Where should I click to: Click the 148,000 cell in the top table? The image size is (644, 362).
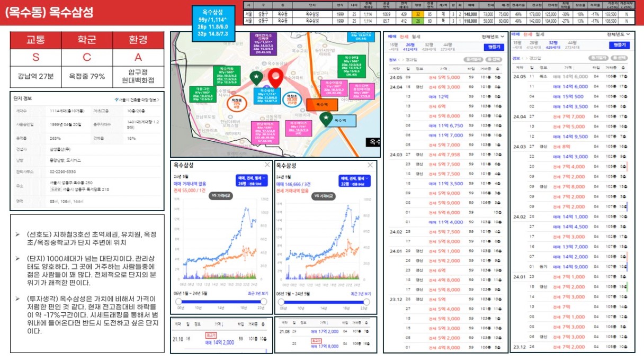pos(471,14)
